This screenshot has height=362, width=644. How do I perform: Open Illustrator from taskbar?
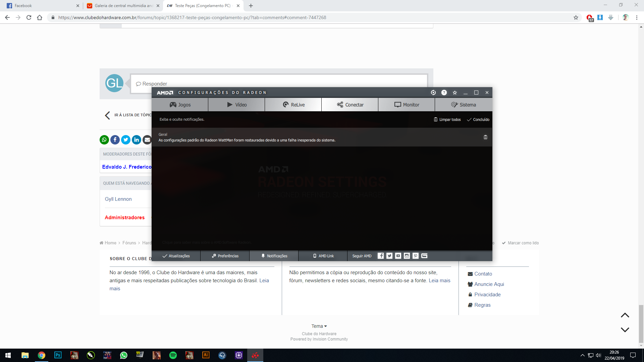tap(206, 355)
